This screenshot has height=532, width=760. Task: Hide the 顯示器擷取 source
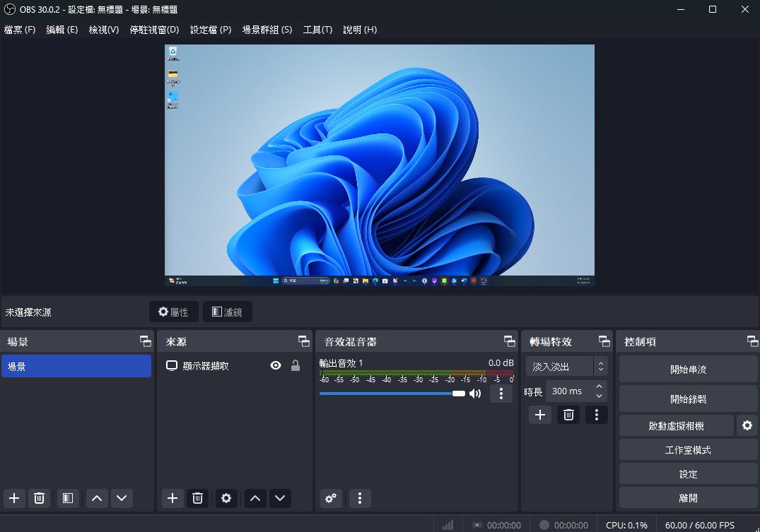pos(276,365)
